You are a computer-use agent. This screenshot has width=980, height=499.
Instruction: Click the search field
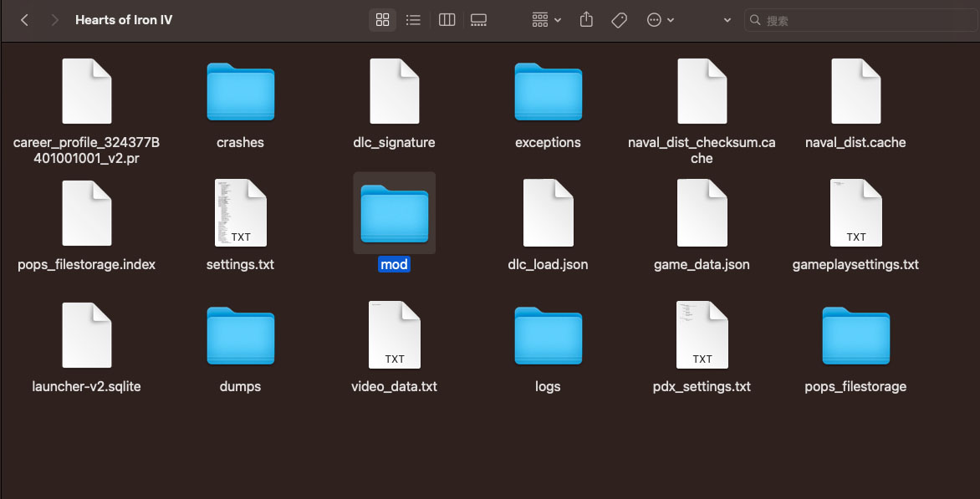tap(860, 20)
